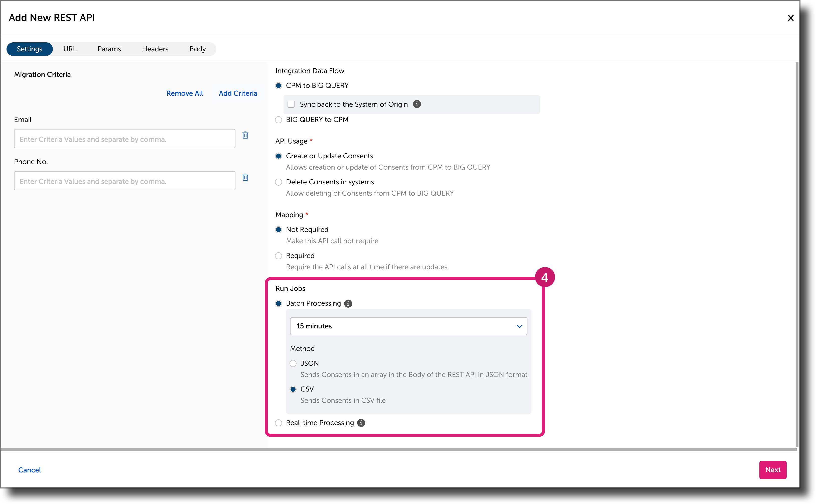Show info icon for Batch Processing
Viewport: 816px width, 504px height.
[348, 303]
